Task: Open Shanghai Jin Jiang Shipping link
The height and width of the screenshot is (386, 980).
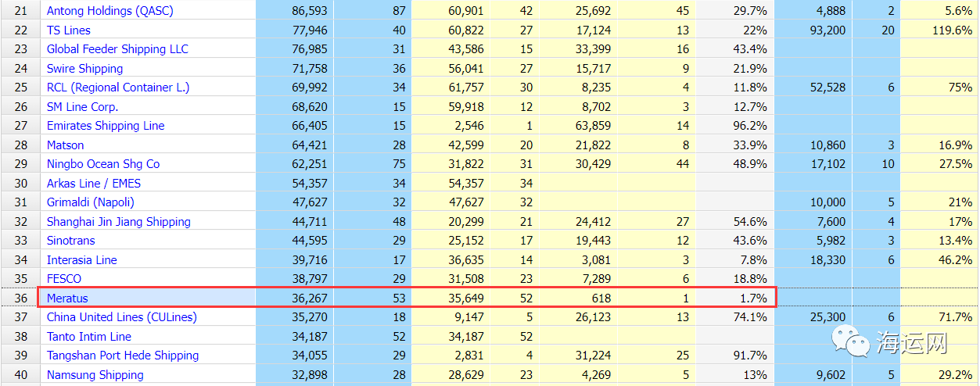Action: pos(119,221)
